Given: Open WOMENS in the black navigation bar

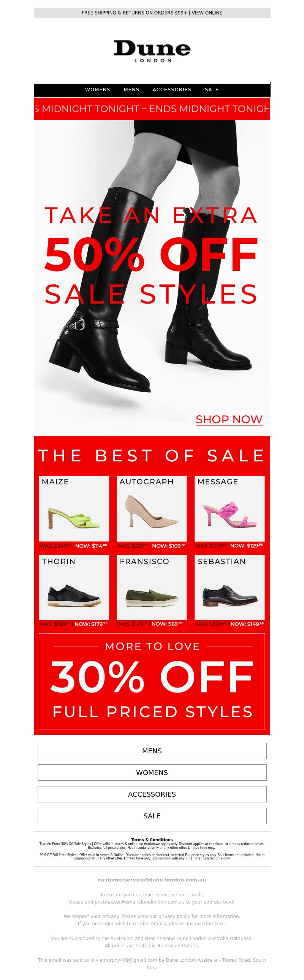Looking at the screenshot, I should [98, 90].
